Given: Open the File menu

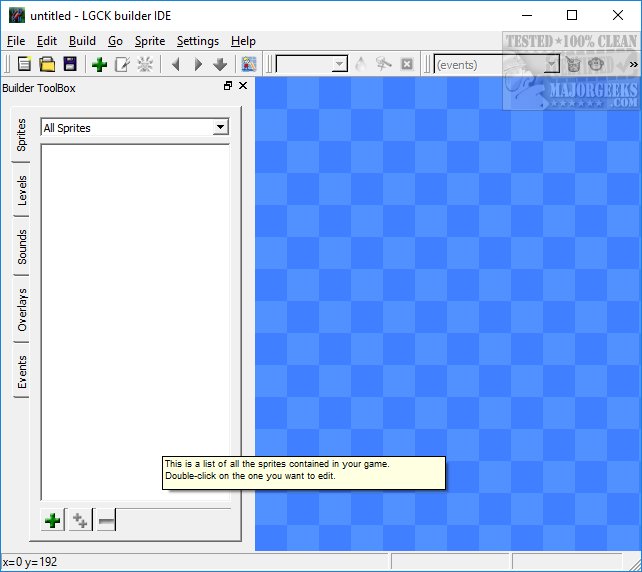Looking at the screenshot, I should point(16,41).
